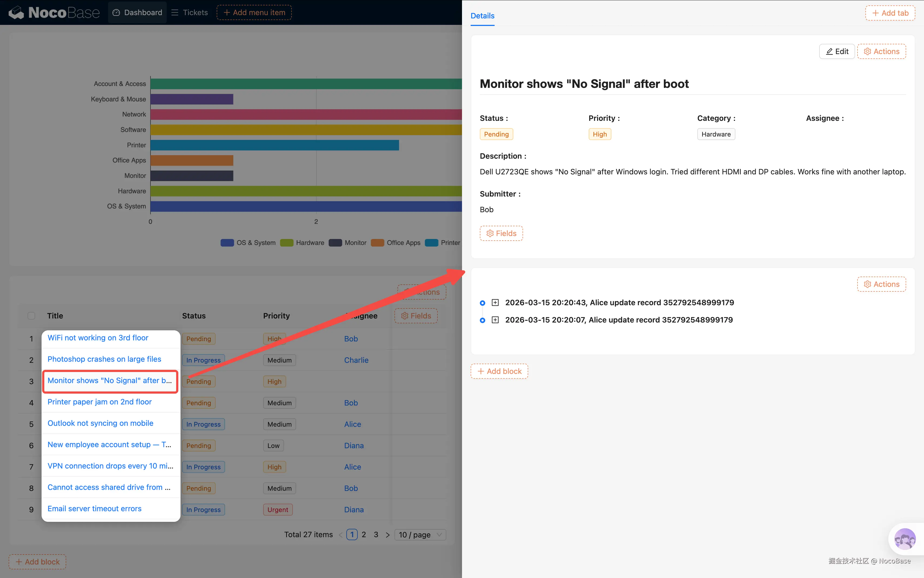924x578 pixels.
Task: Open the Tickets menu item
Action: [190, 13]
